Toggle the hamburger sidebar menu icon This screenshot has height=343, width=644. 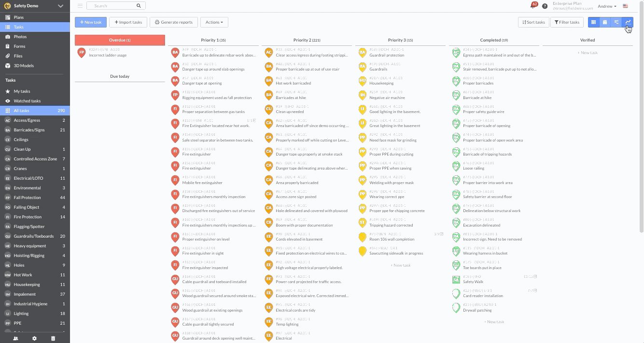pos(80,6)
